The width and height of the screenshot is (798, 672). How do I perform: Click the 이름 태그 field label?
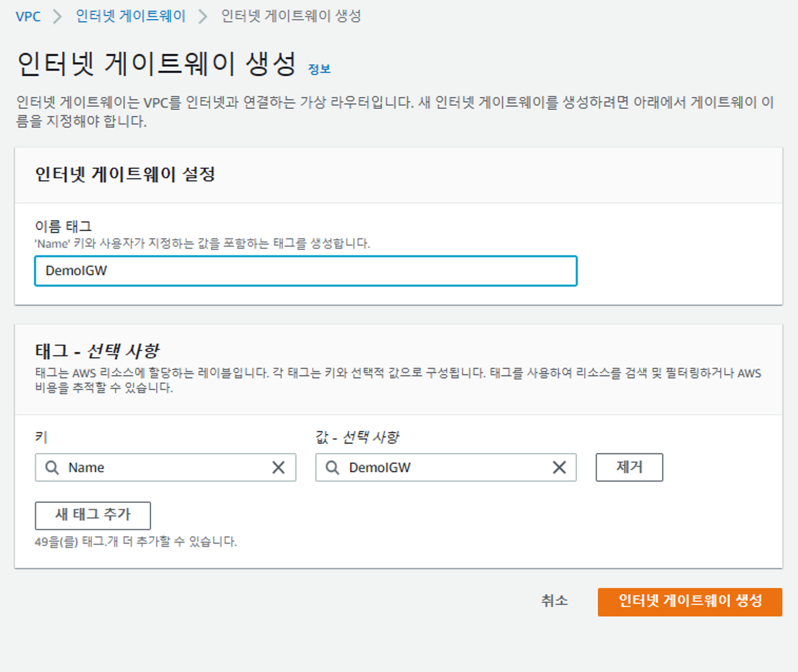(63, 226)
